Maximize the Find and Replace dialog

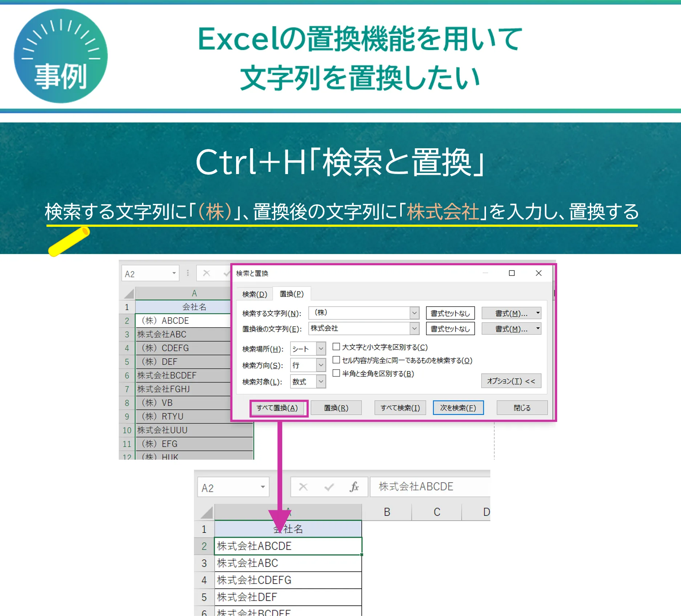512,273
